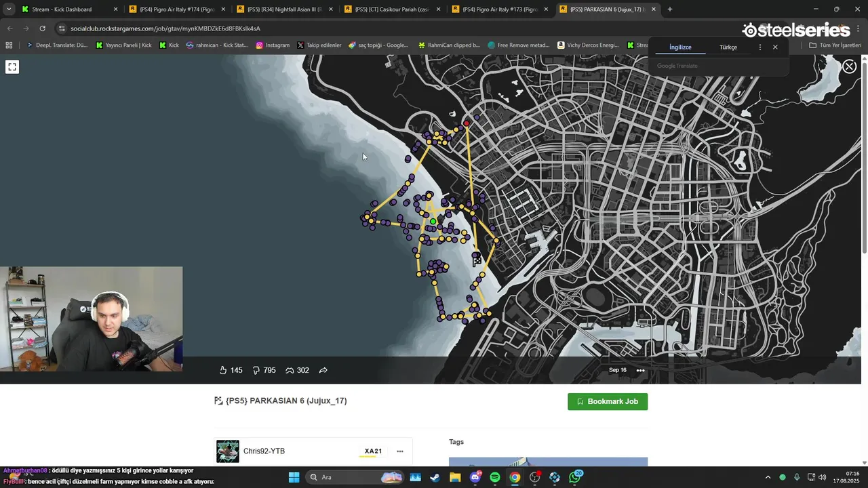Open File Explorer from the taskbar
Image resolution: width=868 pixels, height=488 pixels.
pyautogui.click(x=455, y=477)
